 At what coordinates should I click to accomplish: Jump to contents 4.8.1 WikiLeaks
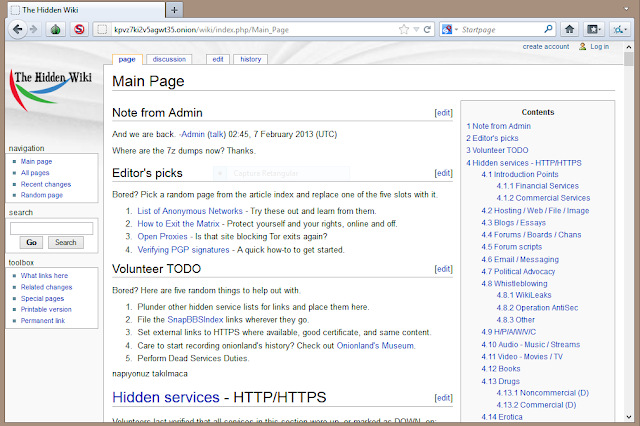click(524, 295)
